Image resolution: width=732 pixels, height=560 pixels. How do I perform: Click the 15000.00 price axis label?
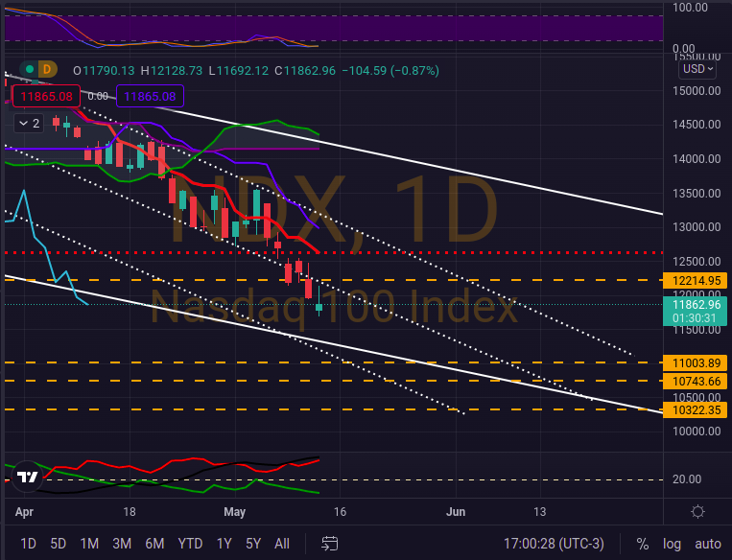[697, 90]
